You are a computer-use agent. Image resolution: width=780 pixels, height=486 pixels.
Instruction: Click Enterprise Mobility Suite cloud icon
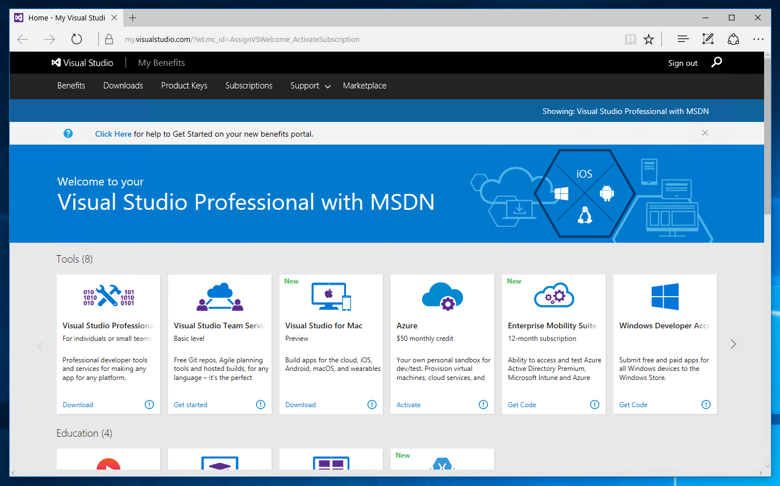(x=554, y=295)
